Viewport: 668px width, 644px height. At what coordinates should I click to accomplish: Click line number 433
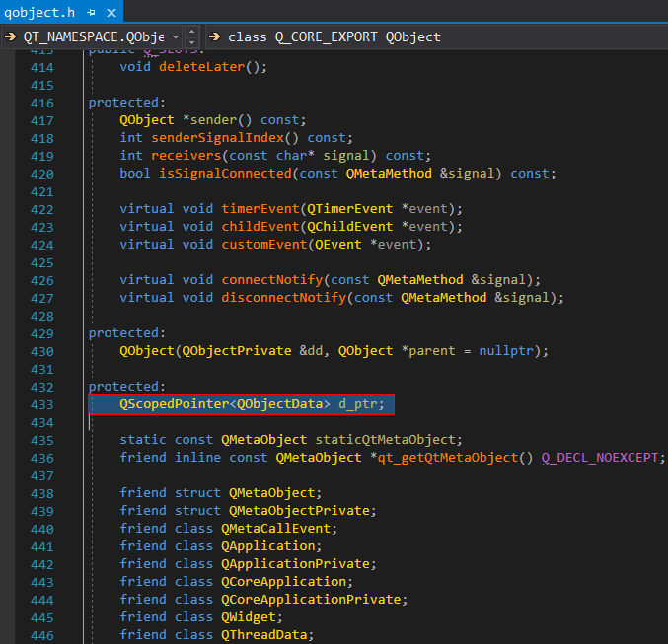[x=42, y=404]
